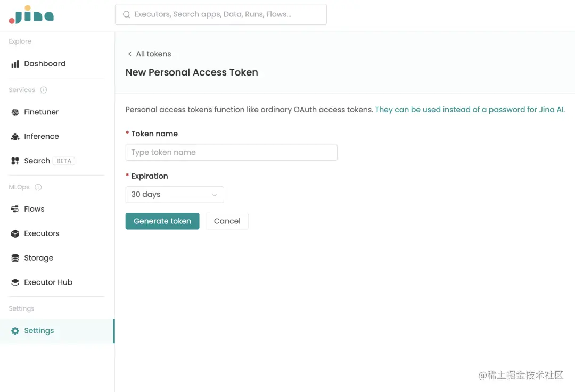This screenshot has height=392, width=575.
Task: Go back via All tokens chevron
Action: point(129,54)
